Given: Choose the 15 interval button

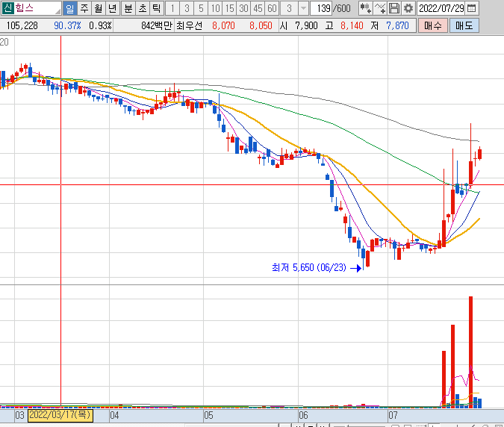Looking at the screenshot, I should point(229,8).
